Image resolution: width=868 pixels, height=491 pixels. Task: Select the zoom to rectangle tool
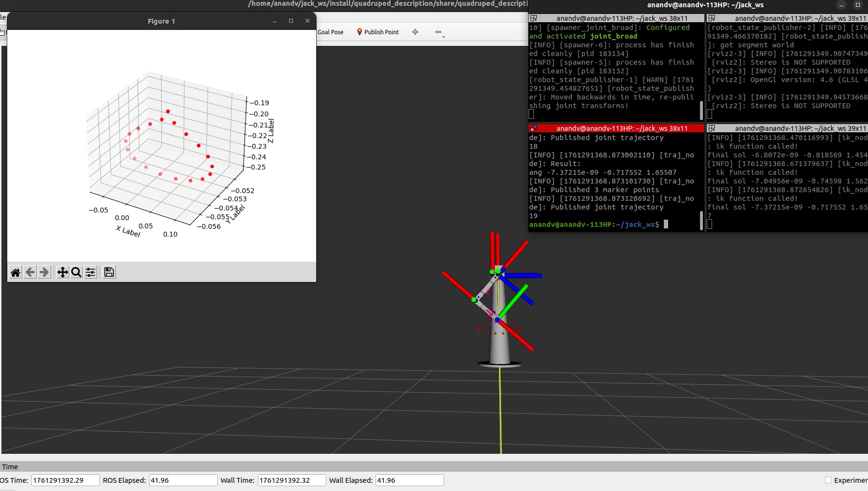(x=76, y=272)
